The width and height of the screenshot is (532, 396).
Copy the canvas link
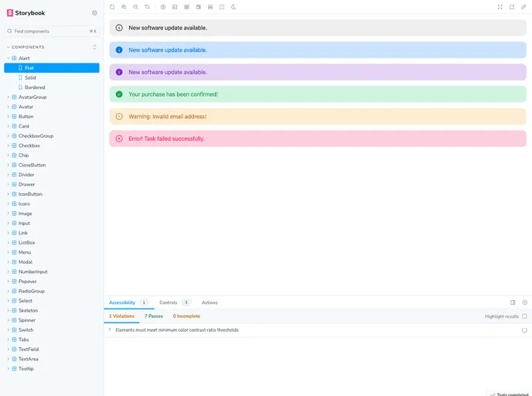click(x=523, y=7)
